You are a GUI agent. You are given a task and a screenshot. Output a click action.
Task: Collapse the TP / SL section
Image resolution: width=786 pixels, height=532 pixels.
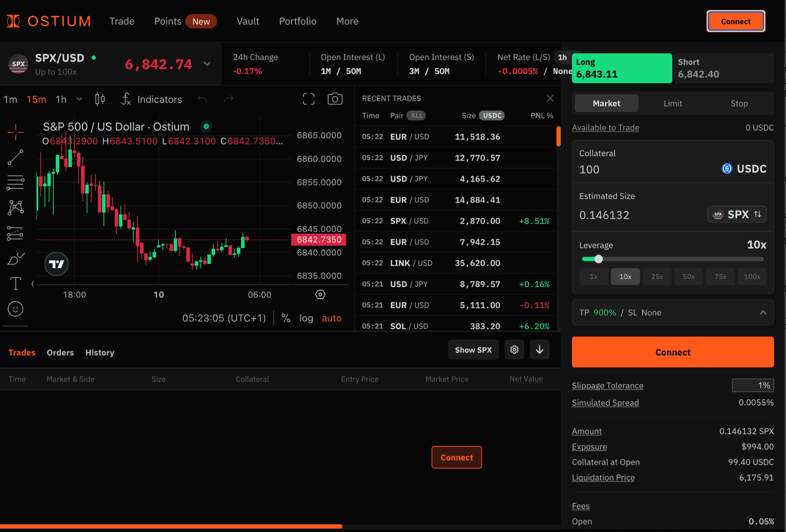763,312
